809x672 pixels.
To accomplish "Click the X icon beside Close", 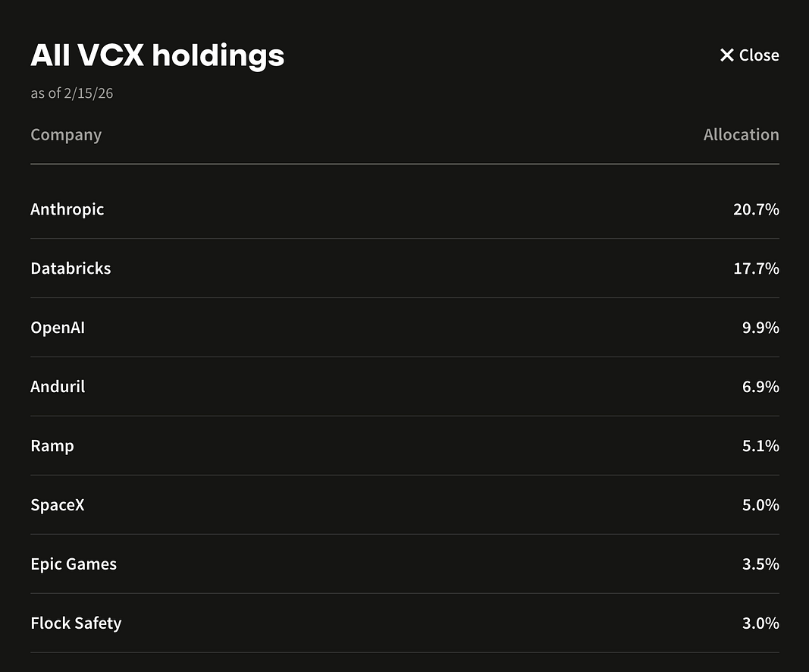I will point(726,55).
